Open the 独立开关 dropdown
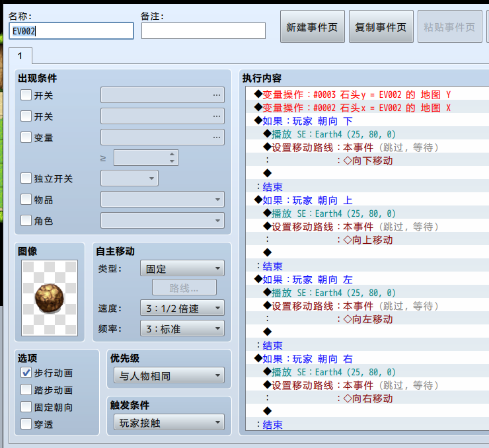The height and width of the screenshot is (448, 489). tap(130, 178)
